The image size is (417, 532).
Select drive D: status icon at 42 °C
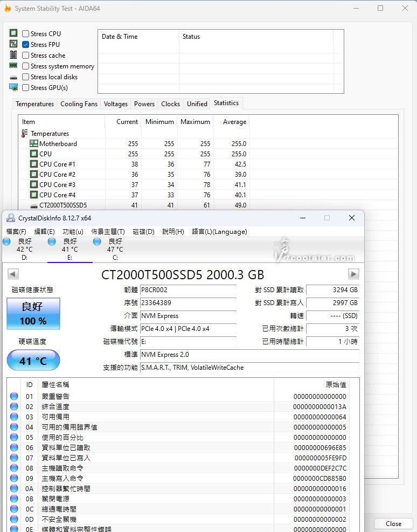coord(6,242)
